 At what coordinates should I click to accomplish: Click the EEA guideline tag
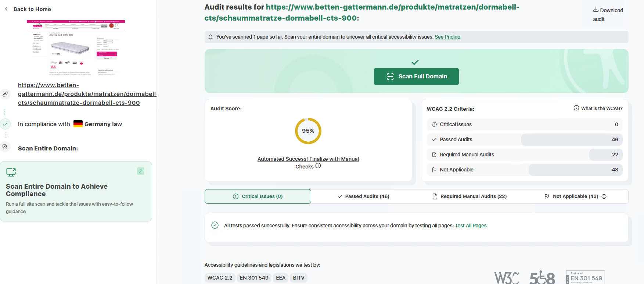[281, 278]
